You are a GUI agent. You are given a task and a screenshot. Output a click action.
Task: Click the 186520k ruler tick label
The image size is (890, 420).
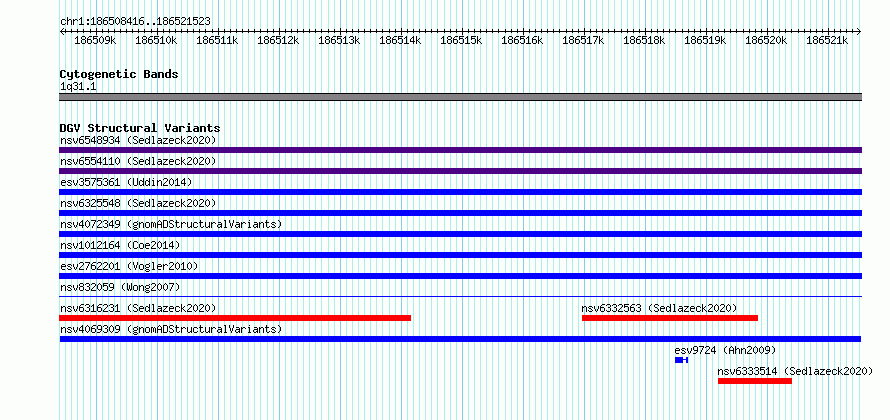(766, 40)
